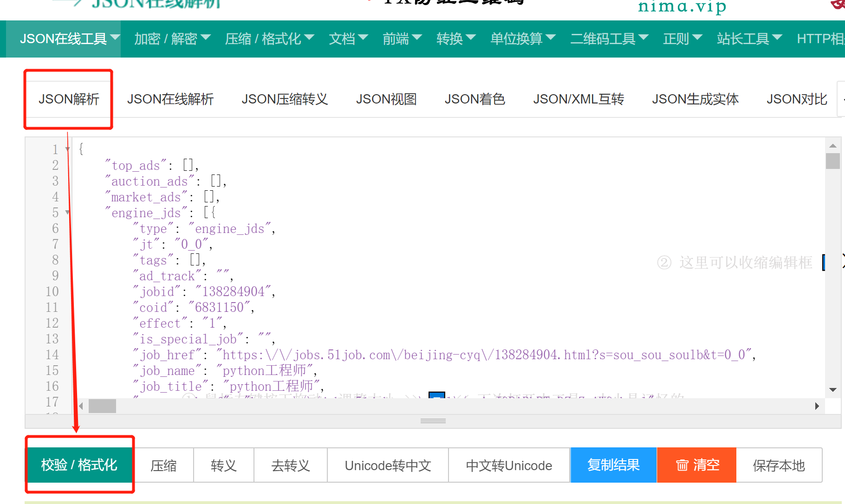Open the JSON对比 tab
This screenshot has height=504, width=845.
click(797, 99)
